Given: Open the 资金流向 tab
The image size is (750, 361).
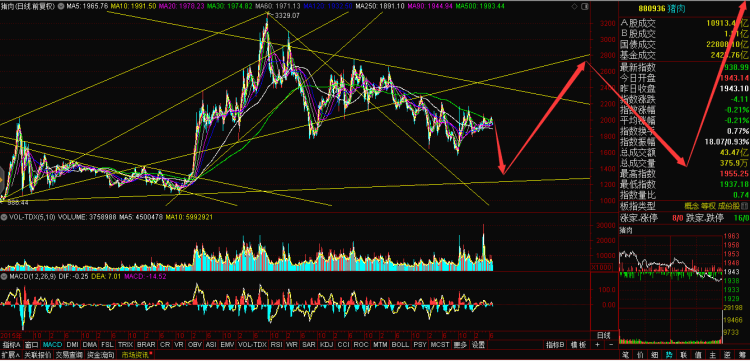Looking at the screenshot, I should pos(101,355).
